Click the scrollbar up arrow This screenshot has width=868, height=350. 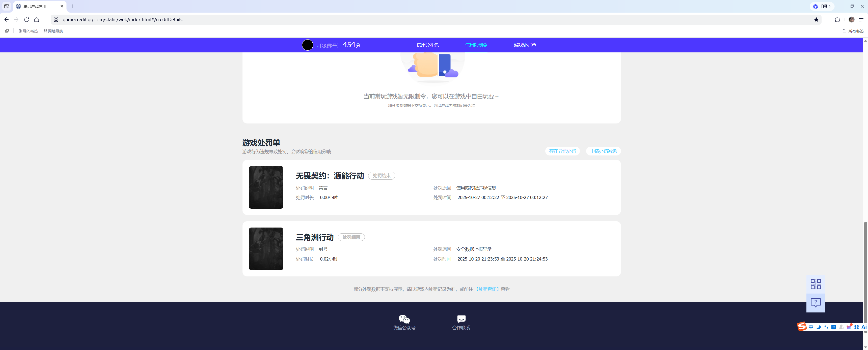[865, 40]
